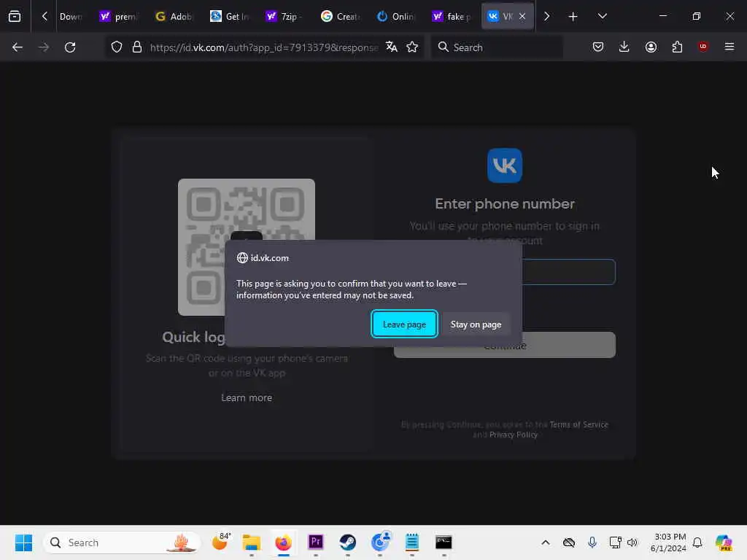Open Notepad from taskbar

pyautogui.click(x=412, y=542)
